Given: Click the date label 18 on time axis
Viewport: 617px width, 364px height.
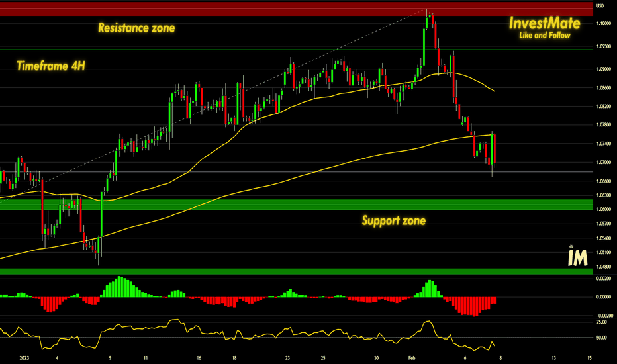Looking at the screenshot, I should point(234,358).
